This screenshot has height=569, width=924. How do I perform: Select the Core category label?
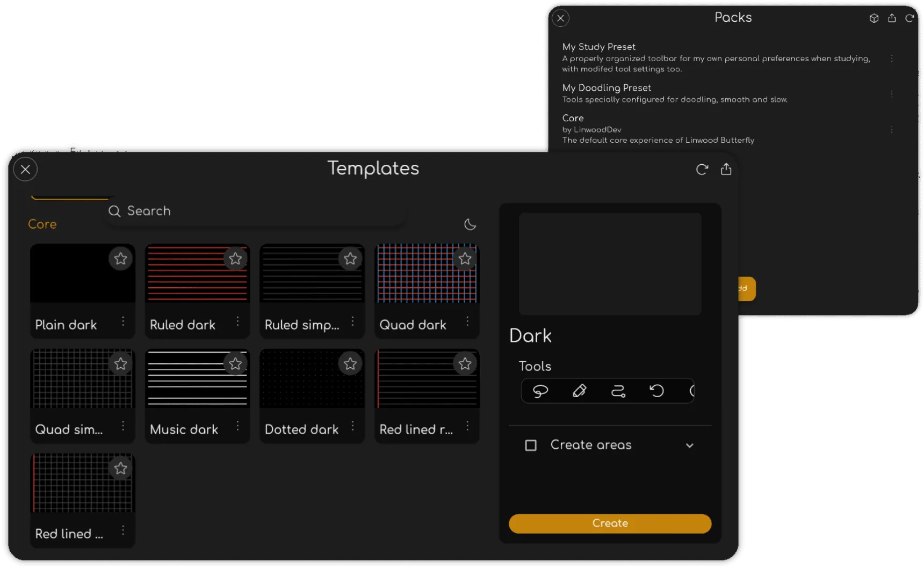(x=42, y=224)
